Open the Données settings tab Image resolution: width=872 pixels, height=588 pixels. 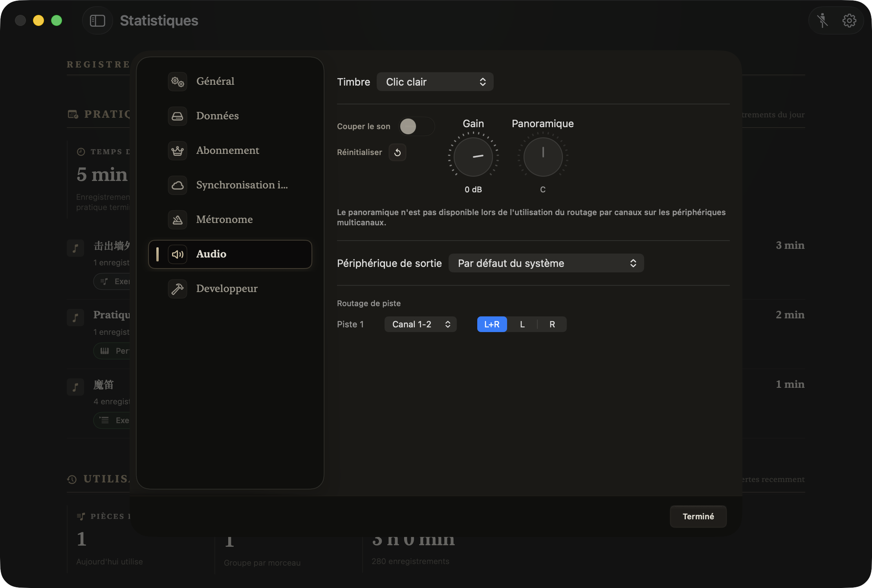(230, 116)
